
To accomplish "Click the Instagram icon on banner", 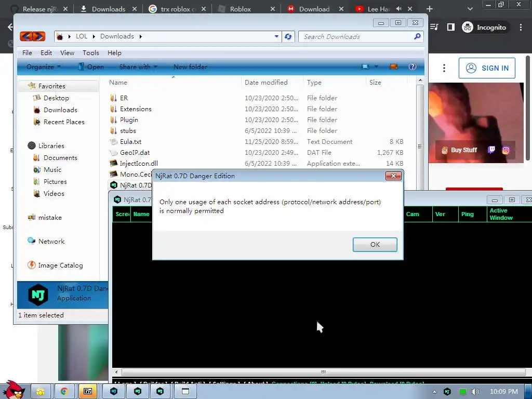I will tap(506, 150).
